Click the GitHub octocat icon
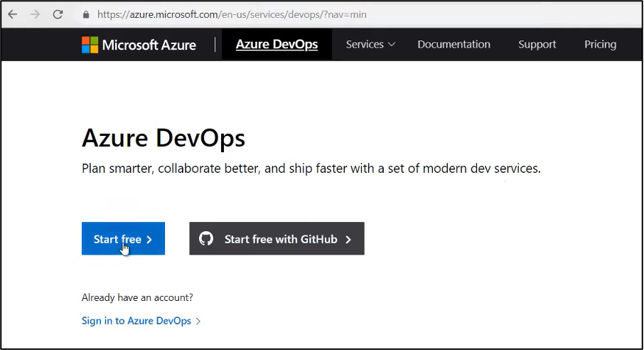This screenshot has height=350, width=644. click(206, 238)
